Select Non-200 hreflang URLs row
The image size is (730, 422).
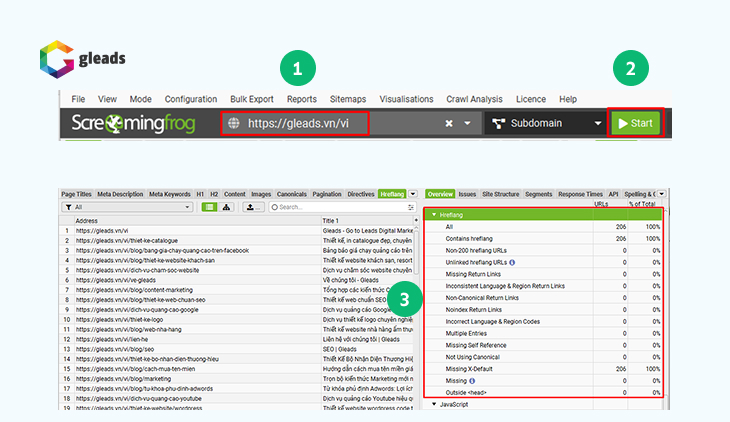click(543, 251)
